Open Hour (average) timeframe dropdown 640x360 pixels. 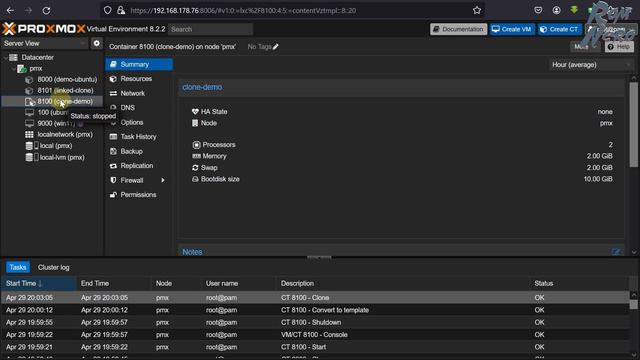(x=591, y=65)
